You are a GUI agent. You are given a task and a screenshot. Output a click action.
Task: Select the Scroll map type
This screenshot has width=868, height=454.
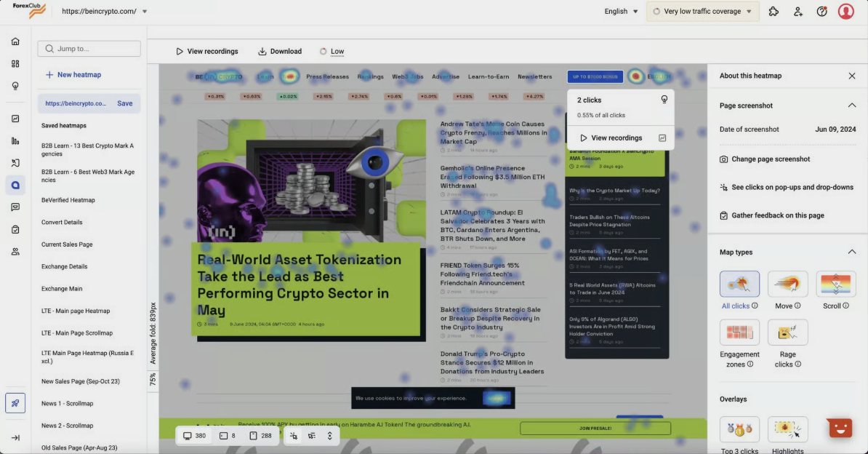[x=835, y=284]
